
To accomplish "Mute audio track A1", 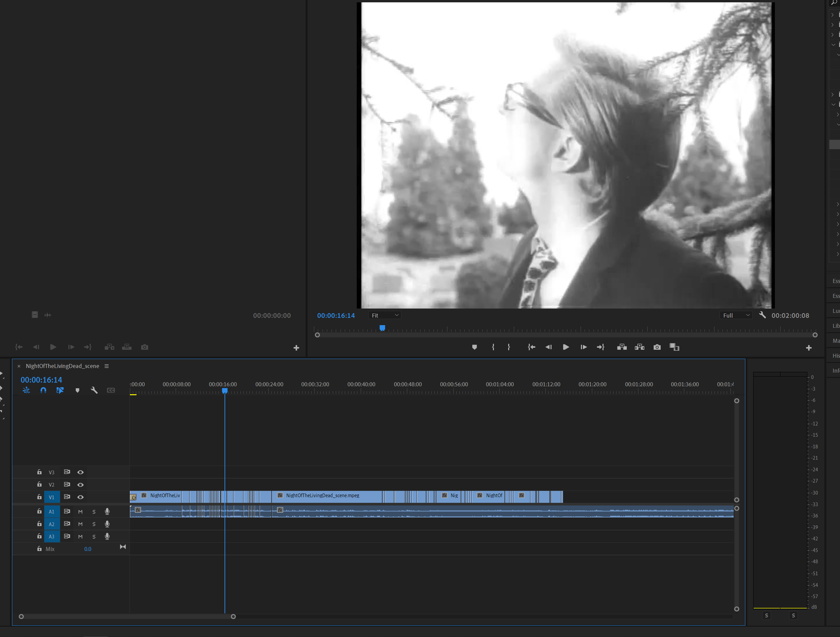I will pos(80,512).
